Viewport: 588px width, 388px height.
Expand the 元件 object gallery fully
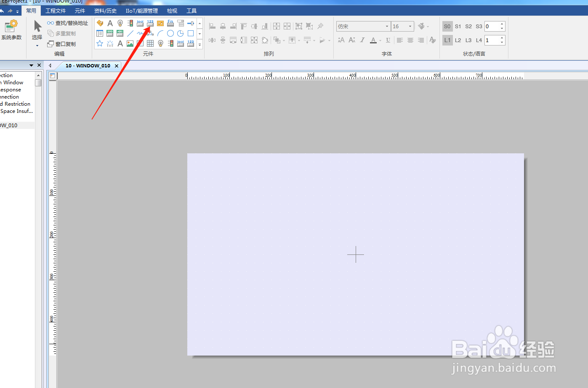(200, 43)
